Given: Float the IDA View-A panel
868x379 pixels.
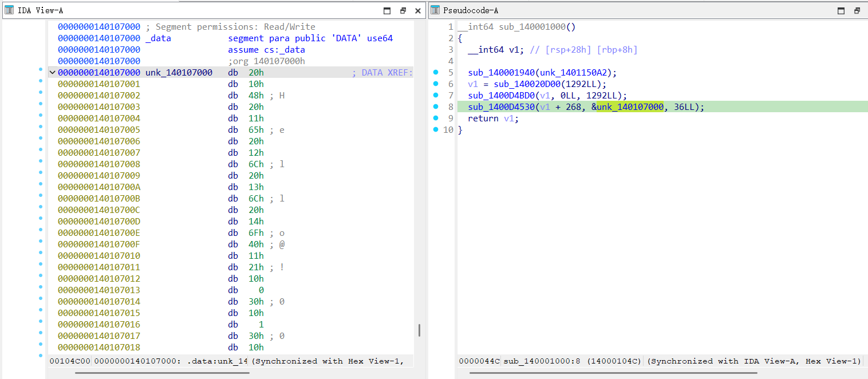Looking at the screenshot, I should coord(403,10).
